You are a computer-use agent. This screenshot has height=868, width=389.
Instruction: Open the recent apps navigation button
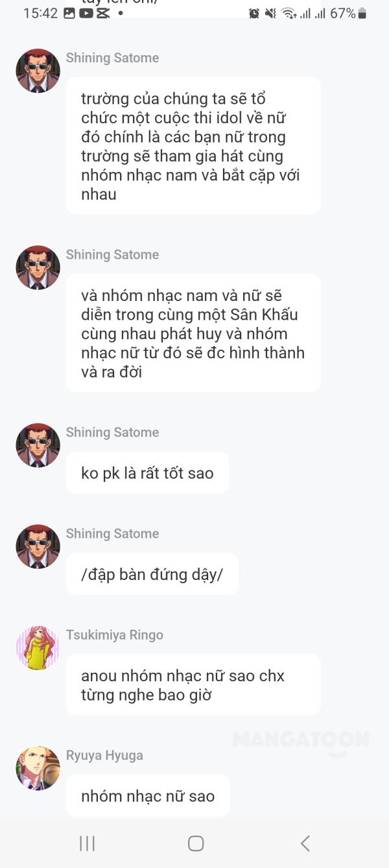click(x=87, y=843)
